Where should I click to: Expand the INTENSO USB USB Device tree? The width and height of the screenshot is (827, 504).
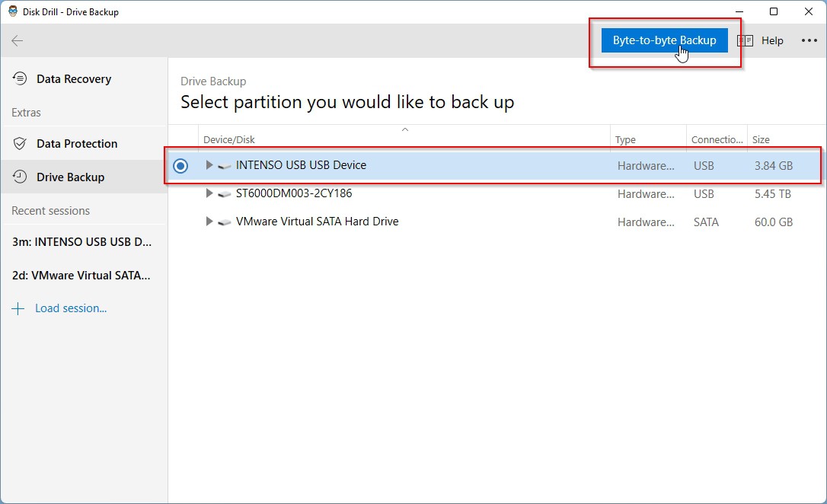click(209, 165)
